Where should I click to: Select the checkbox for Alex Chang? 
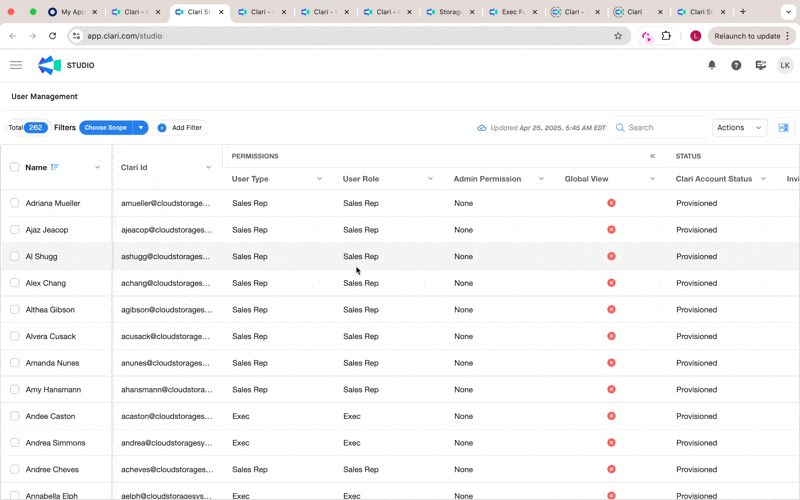pos(14,283)
